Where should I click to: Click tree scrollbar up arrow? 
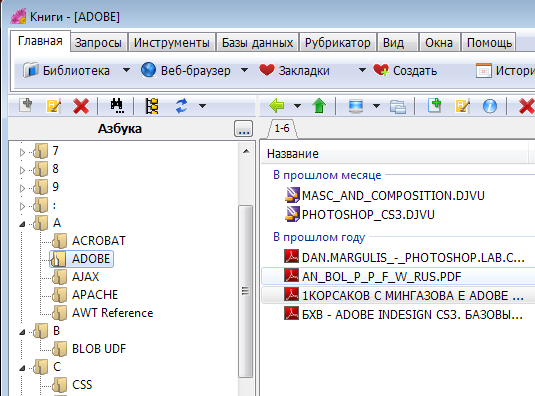point(246,151)
